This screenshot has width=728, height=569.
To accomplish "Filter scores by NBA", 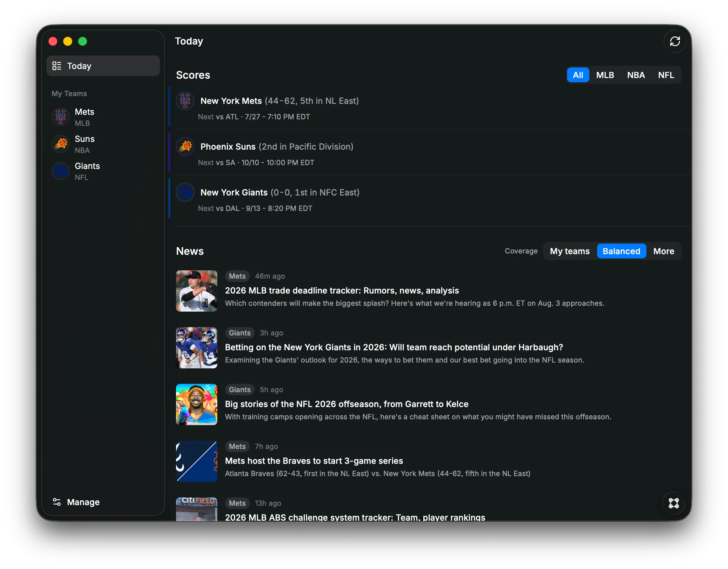I will [x=636, y=75].
